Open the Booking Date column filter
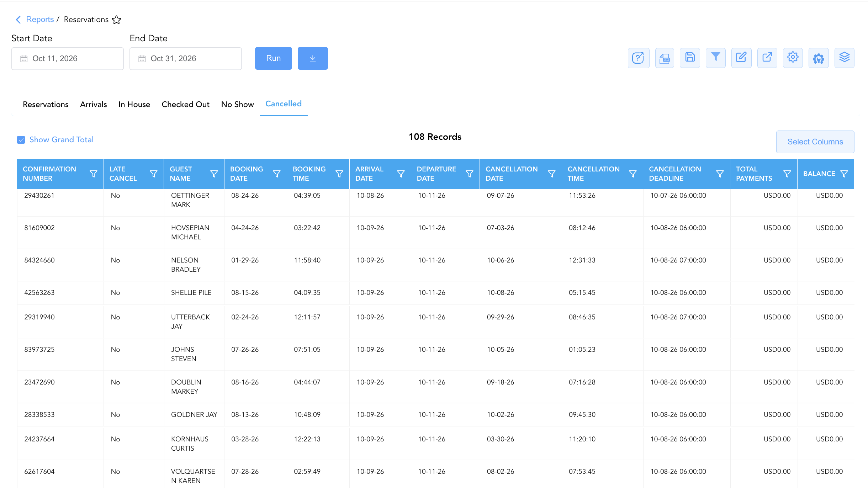Screen dimensions: 868x488 [277, 174]
